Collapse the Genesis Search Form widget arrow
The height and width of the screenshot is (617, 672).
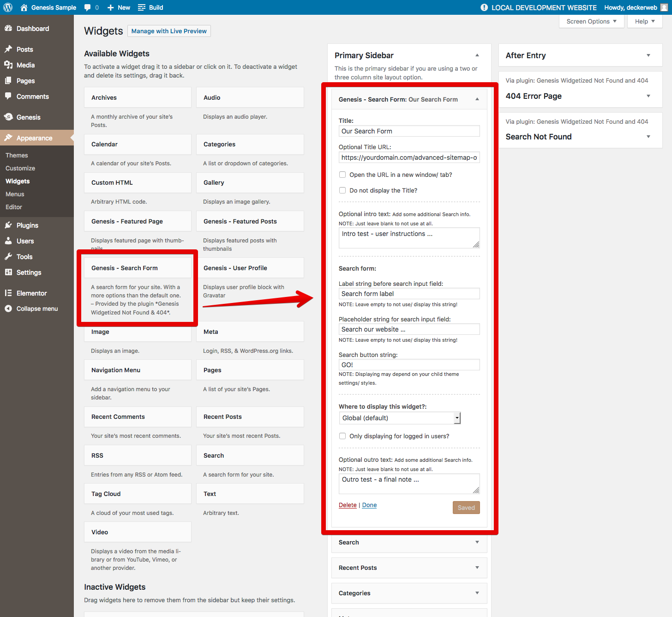click(477, 99)
